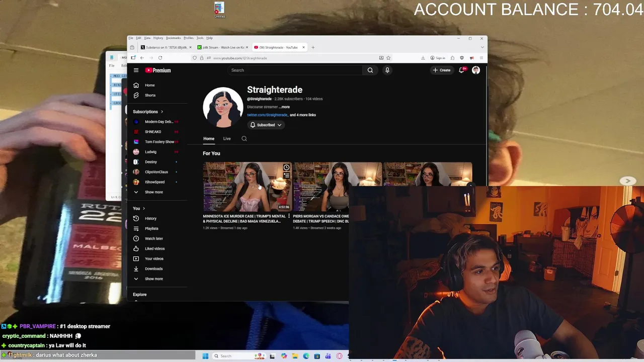Open Microsoft Edge from taskbar
The image size is (644, 362).
point(306,356)
